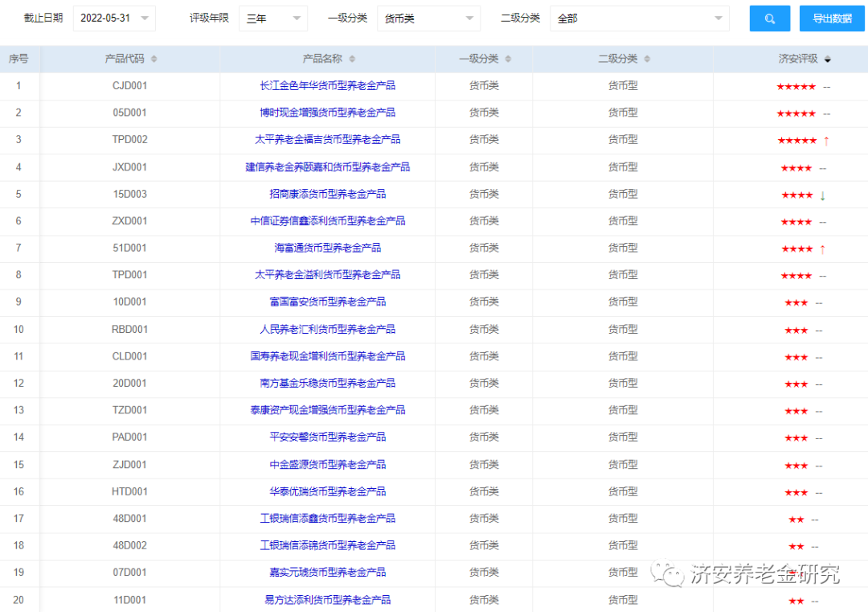Open 太平养老金福吉货币型养老金产品 link
Viewport: 868px width, 612px height.
pos(328,140)
